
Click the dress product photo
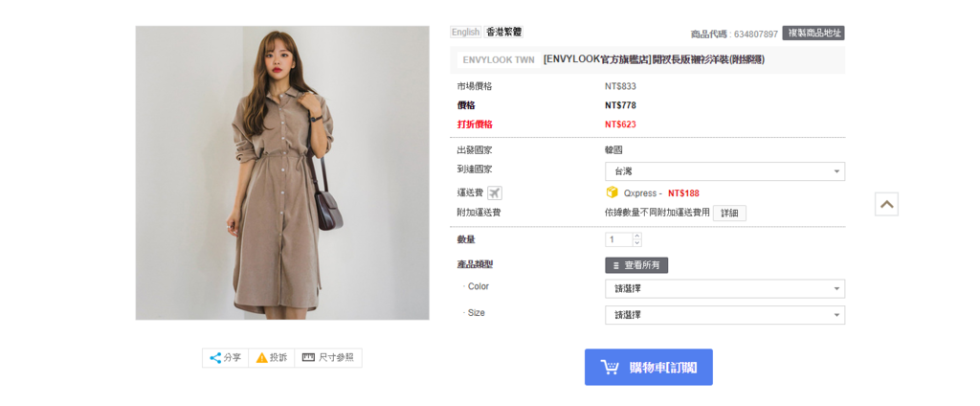point(282,172)
